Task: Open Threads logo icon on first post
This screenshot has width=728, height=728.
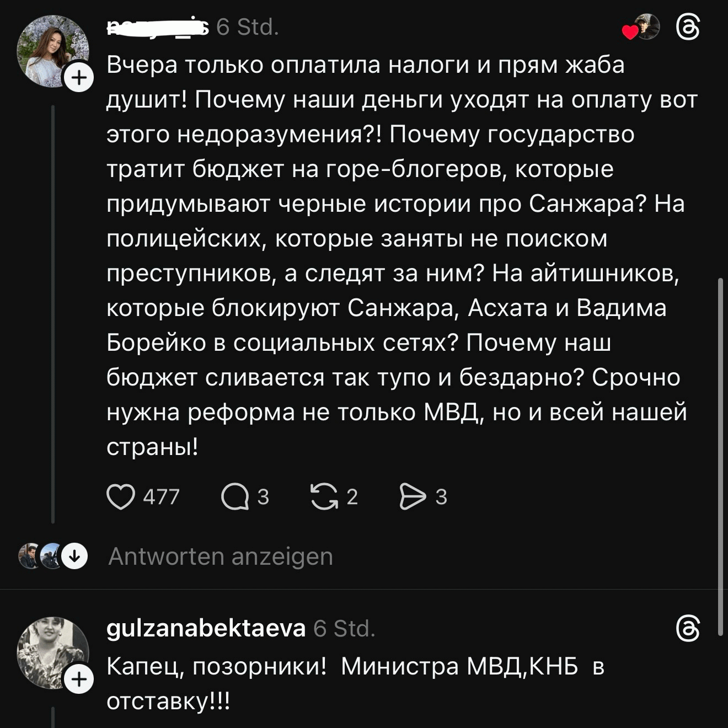Action: click(x=688, y=28)
